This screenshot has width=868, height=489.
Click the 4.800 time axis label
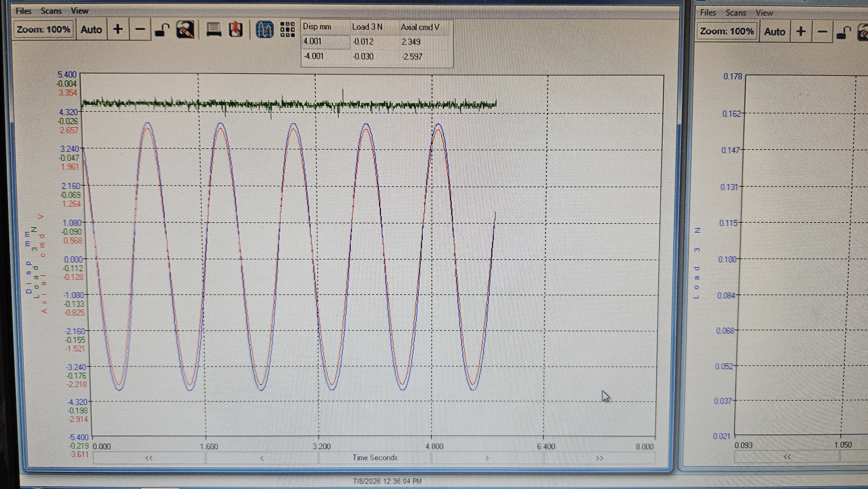tap(434, 446)
